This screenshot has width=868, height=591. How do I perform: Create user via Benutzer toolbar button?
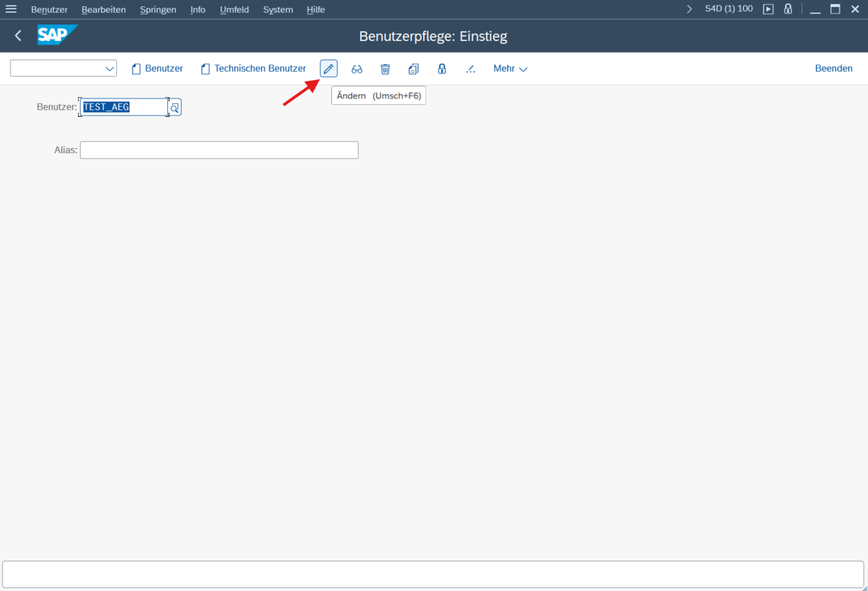click(157, 69)
